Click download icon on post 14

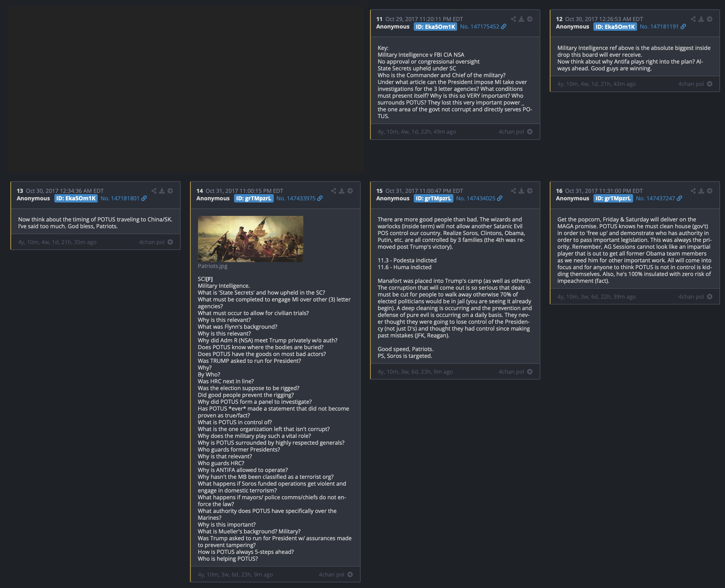(x=342, y=191)
